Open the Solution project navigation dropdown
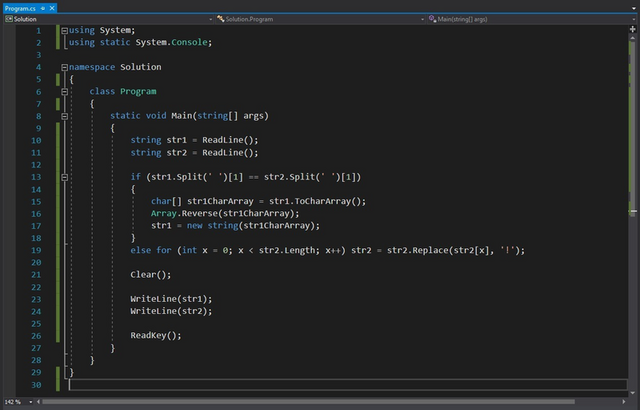The height and width of the screenshot is (410, 640). click(x=211, y=19)
